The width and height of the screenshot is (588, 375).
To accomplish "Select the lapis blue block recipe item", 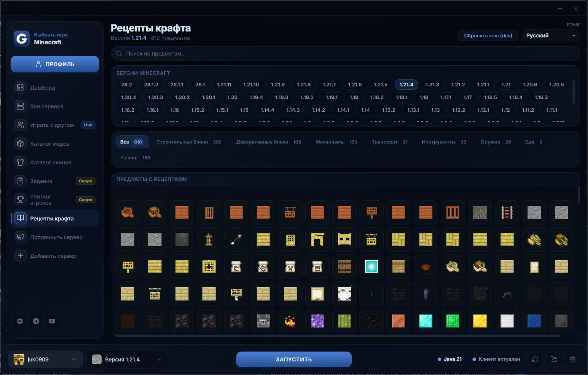I will pos(534,321).
